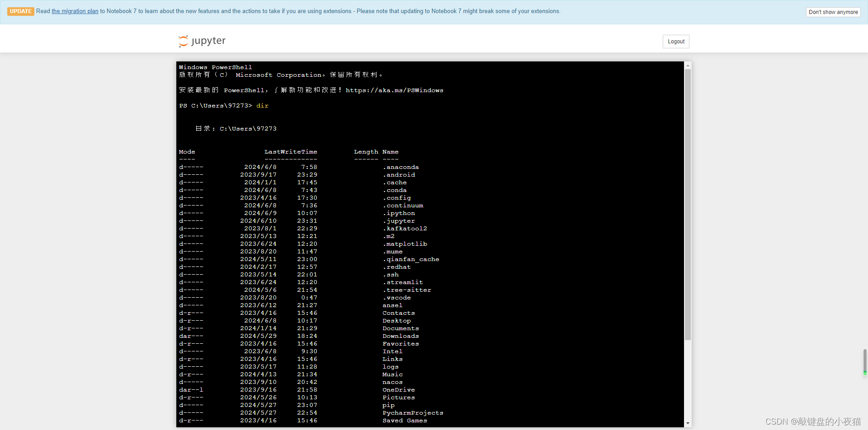
Task: Click the 'Length' column header
Action: coord(366,152)
